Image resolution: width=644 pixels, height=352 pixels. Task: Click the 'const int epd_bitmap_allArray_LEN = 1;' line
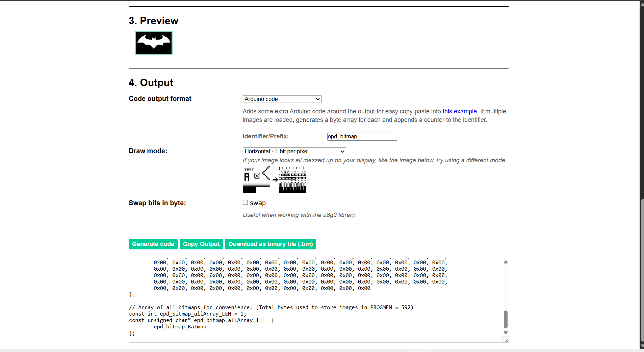click(188, 314)
